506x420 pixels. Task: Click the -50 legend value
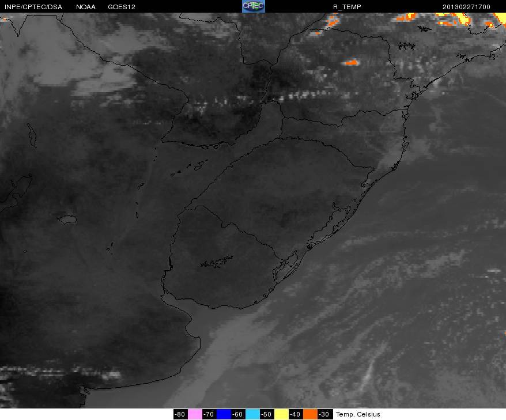267,414
